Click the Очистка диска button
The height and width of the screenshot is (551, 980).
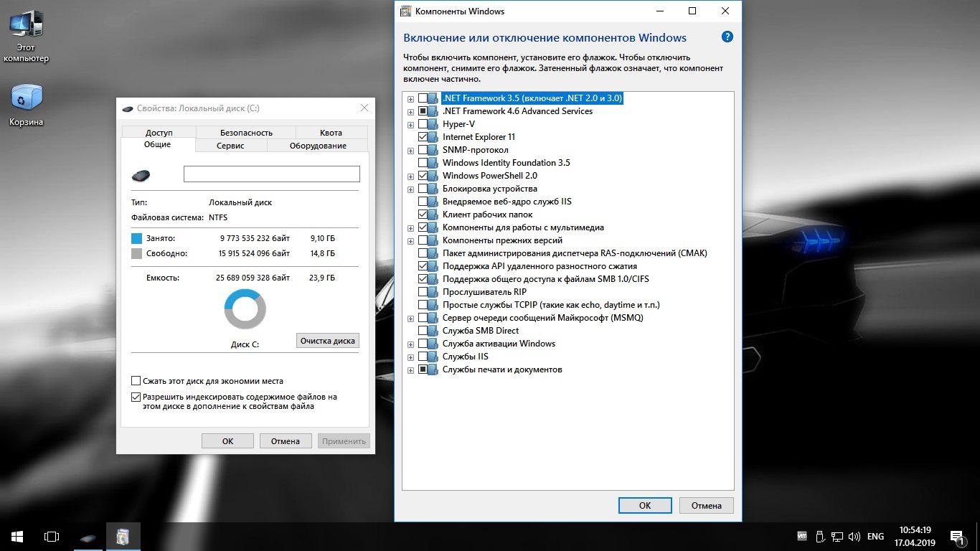coord(327,341)
